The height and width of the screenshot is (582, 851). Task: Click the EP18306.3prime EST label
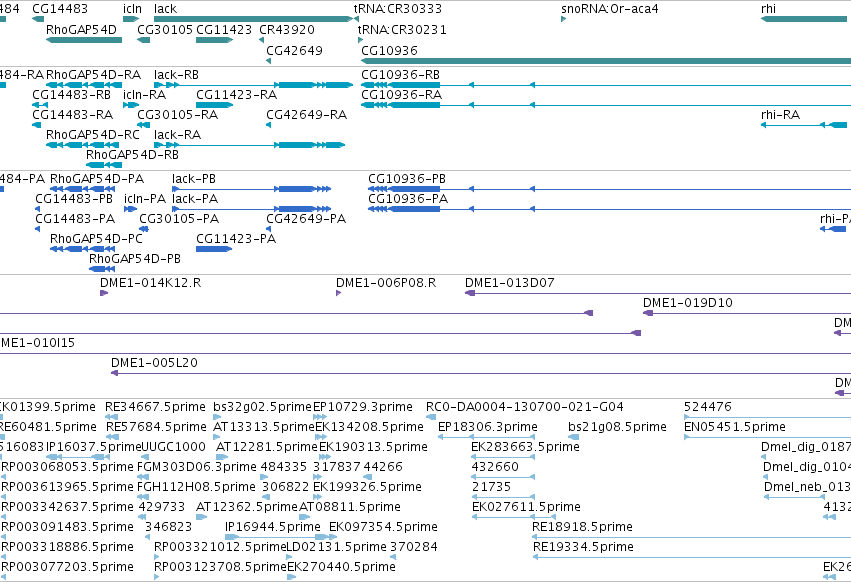pos(488,427)
